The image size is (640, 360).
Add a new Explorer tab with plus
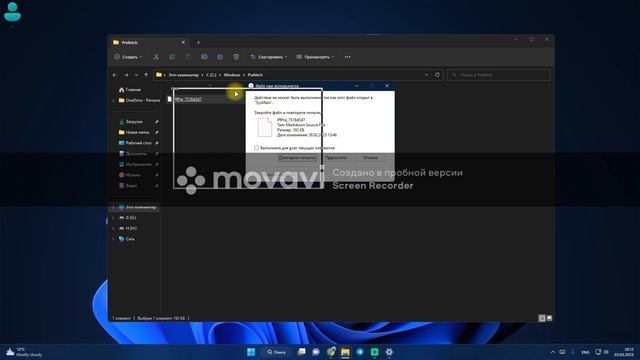coord(198,42)
